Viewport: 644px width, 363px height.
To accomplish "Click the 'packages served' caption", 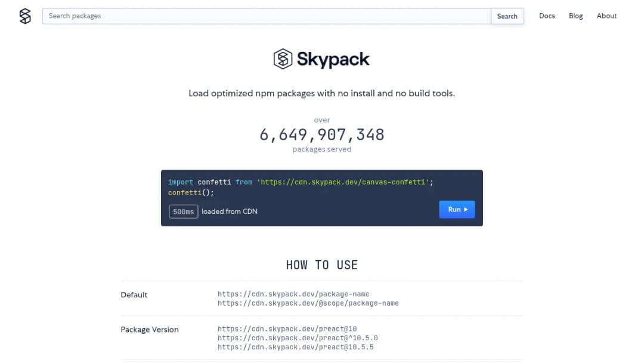I will (322, 149).
